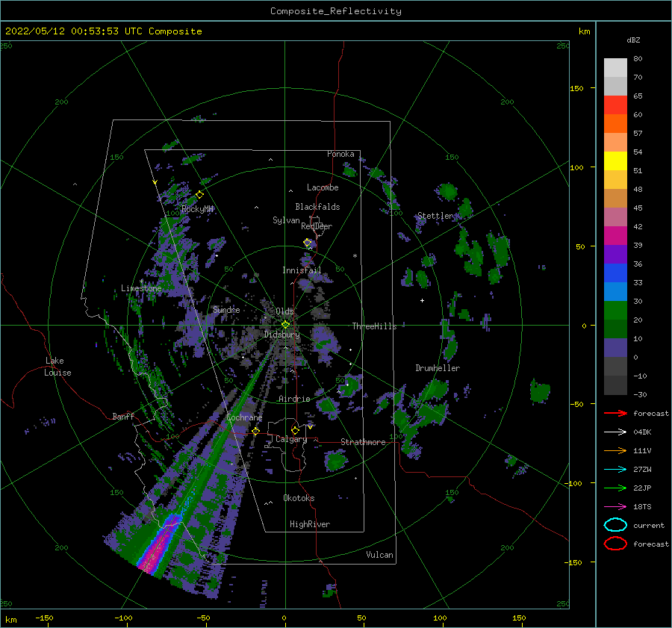672x628 pixels.
Task: Click the Composite_Reflectivity title
Action: tap(335, 11)
